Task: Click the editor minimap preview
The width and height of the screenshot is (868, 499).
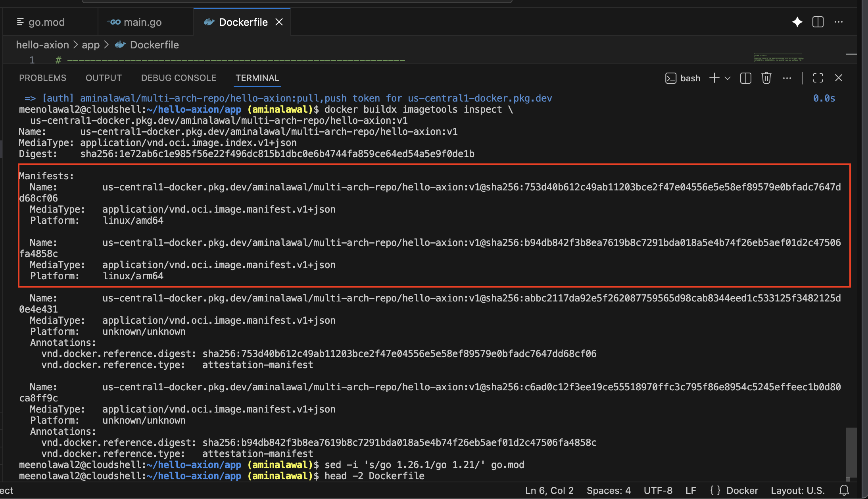Action: 778,58
